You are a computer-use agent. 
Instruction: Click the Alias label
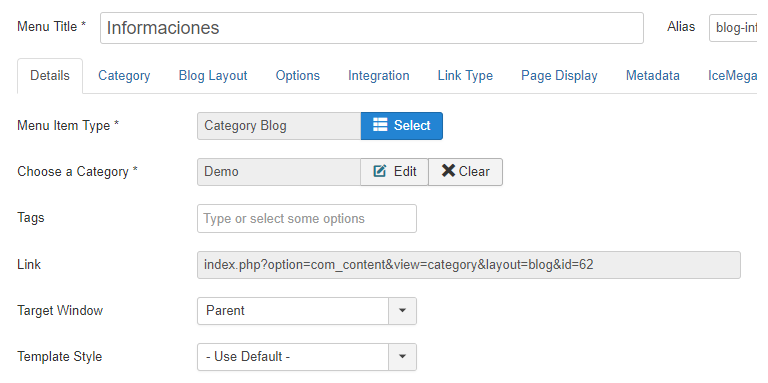coord(681,26)
